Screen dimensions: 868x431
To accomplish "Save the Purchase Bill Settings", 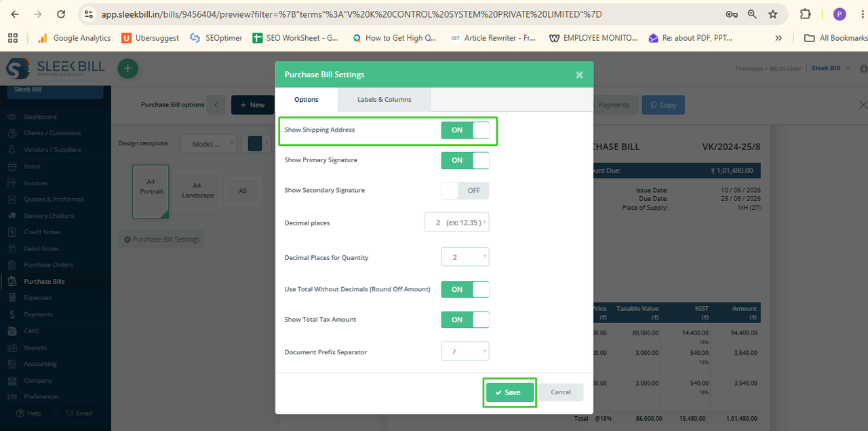I will (x=510, y=392).
